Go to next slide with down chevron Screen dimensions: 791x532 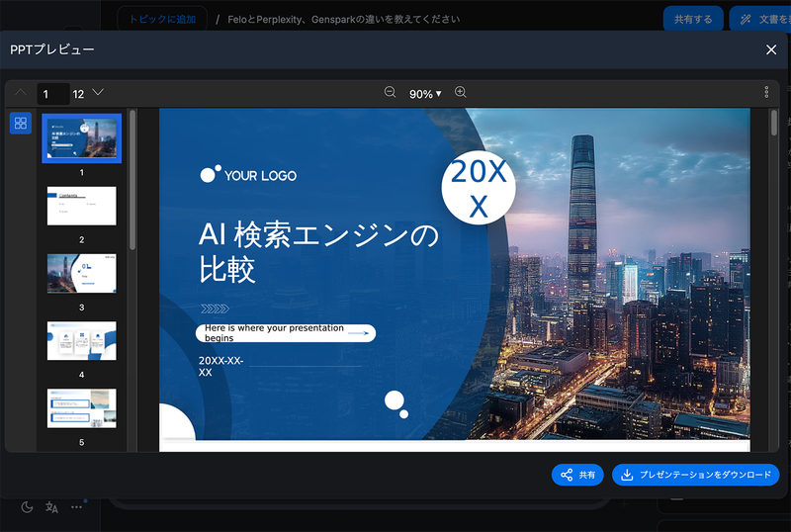[x=98, y=92]
